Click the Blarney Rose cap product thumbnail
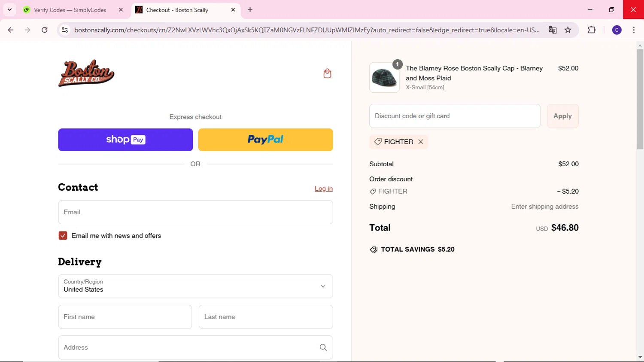Image resolution: width=644 pixels, height=362 pixels. pos(384,78)
